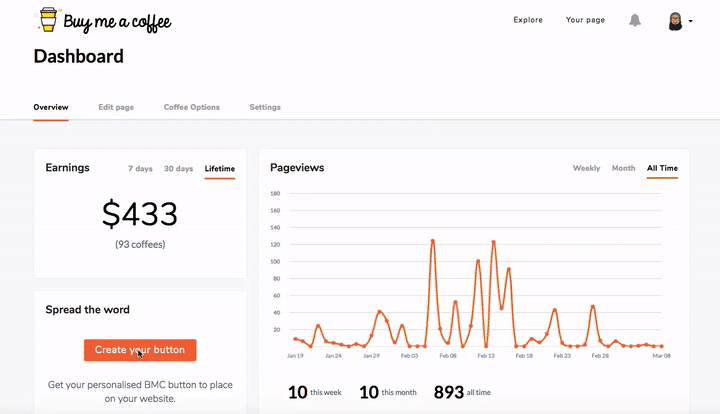Go to Your page link
This screenshot has width=720, height=414.
click(x=585, y=20)
